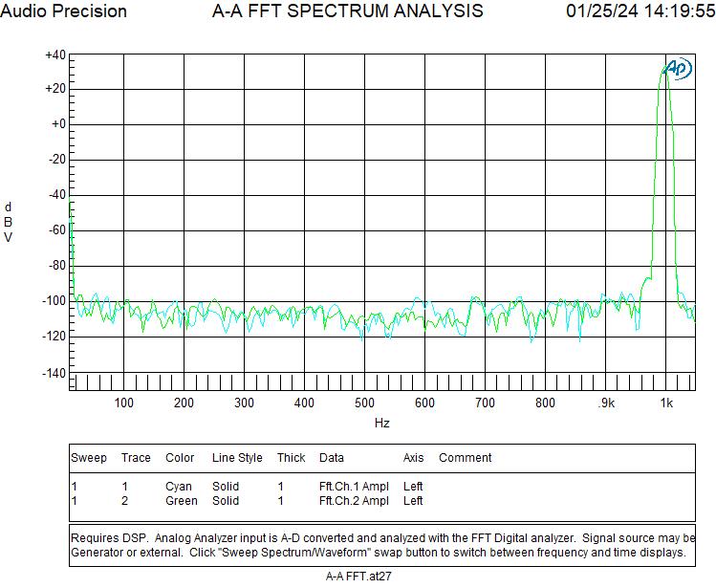Click the Sweep column header
Screen dimensions: 716x588
click(x=89, y=458)
